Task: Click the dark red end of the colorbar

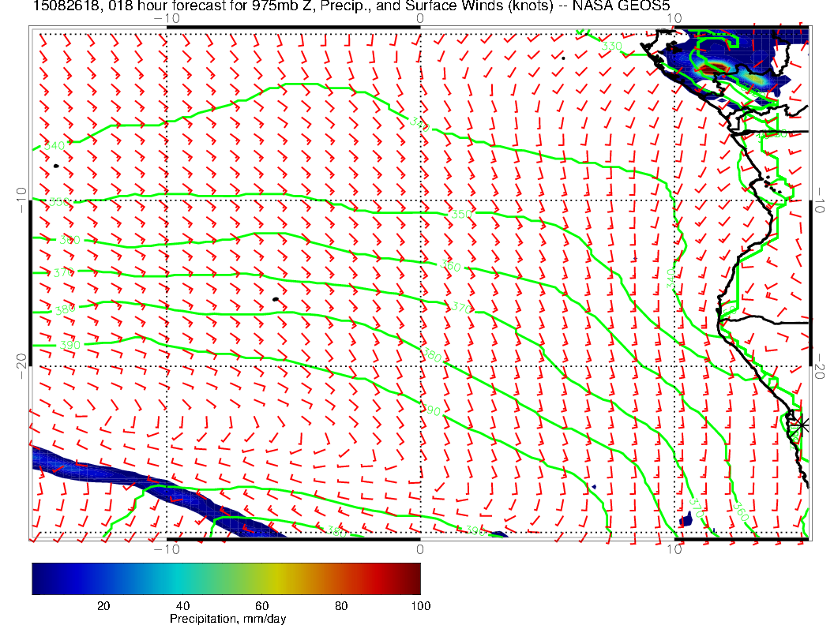Action: tap(414, 578)
